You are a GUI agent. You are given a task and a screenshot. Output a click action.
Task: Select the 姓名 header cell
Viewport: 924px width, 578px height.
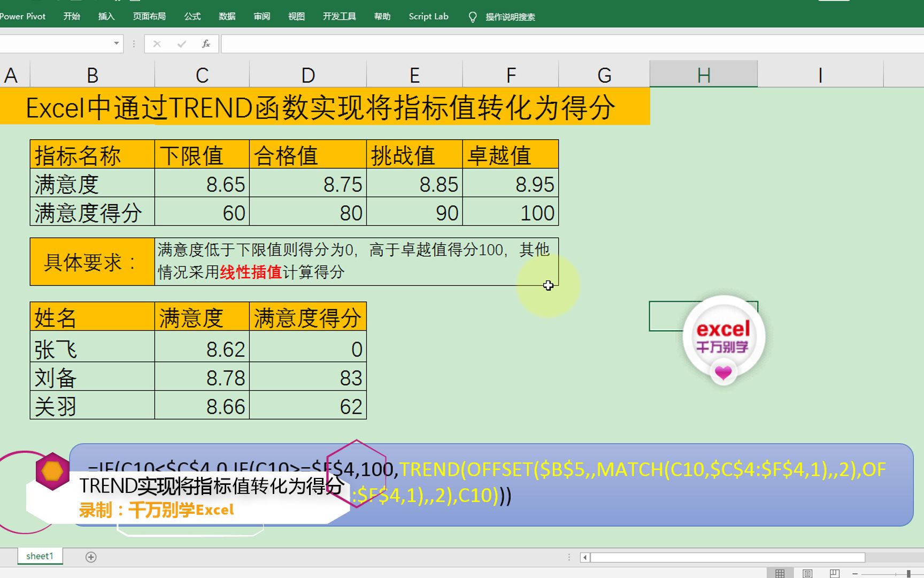pos(93,317)
